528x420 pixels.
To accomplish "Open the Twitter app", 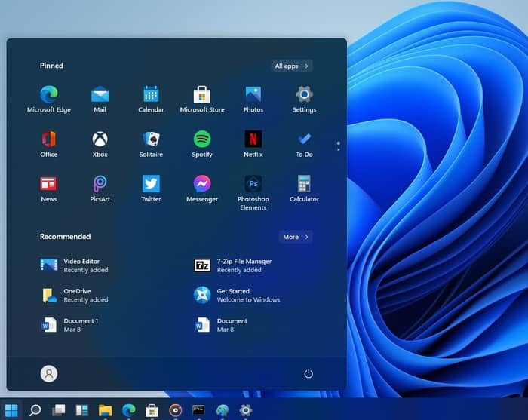I will [x=151, y=185].
